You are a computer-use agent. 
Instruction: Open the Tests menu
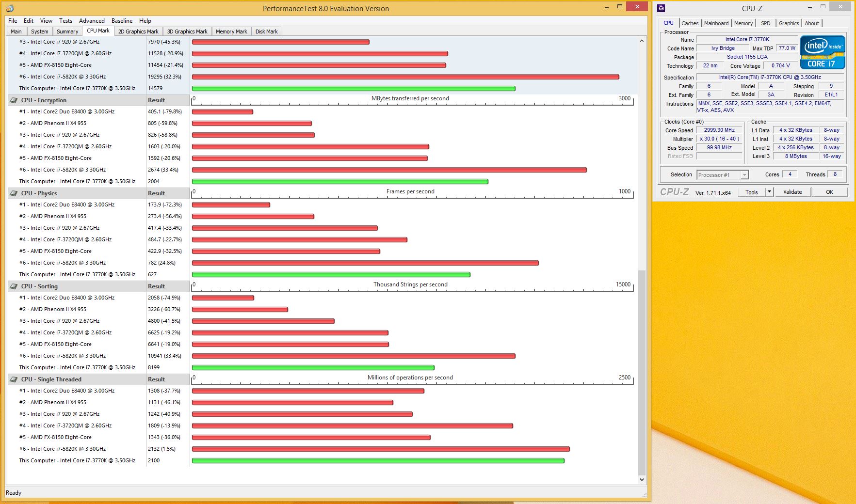65,21
